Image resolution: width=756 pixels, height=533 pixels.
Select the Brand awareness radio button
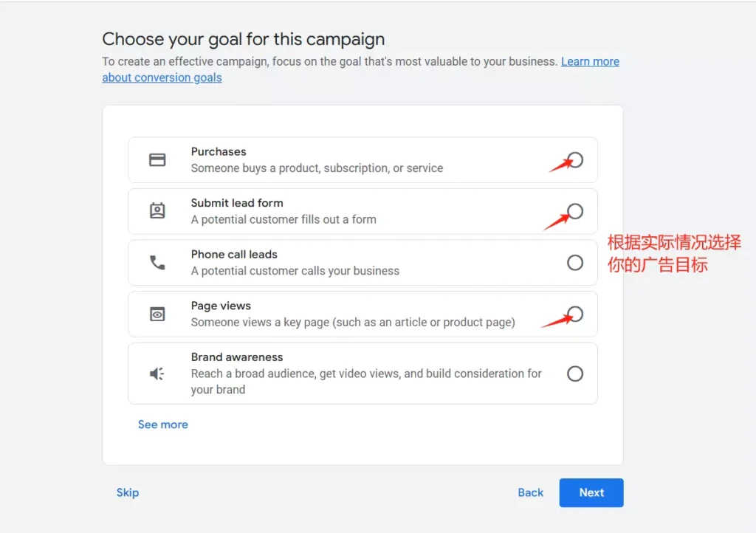click(575, 374)
